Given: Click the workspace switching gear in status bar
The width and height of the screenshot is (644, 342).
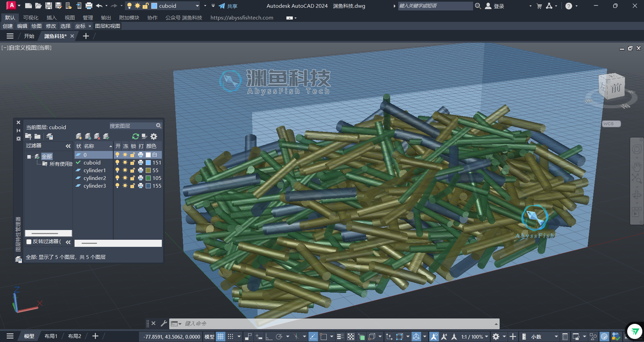Looking at the screenshot, I should 496,337.
